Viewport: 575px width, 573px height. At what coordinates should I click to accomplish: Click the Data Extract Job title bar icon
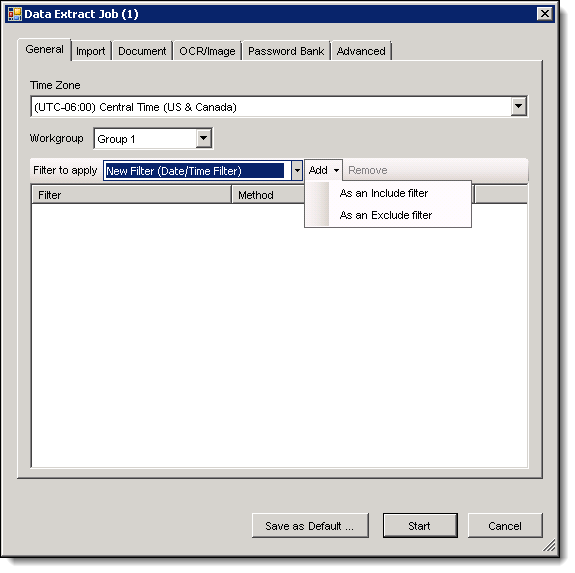point(15,14)
